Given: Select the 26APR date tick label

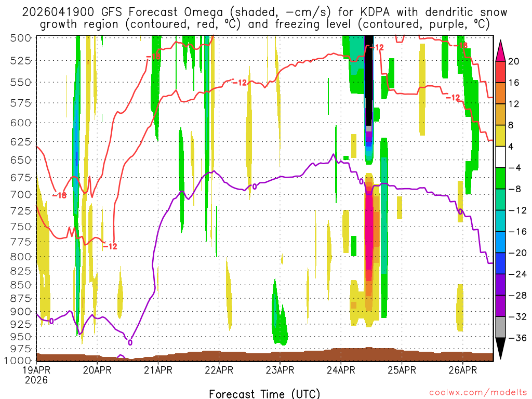Looking at the screenshot, I should pyautogui.click(x=463, y=370).
